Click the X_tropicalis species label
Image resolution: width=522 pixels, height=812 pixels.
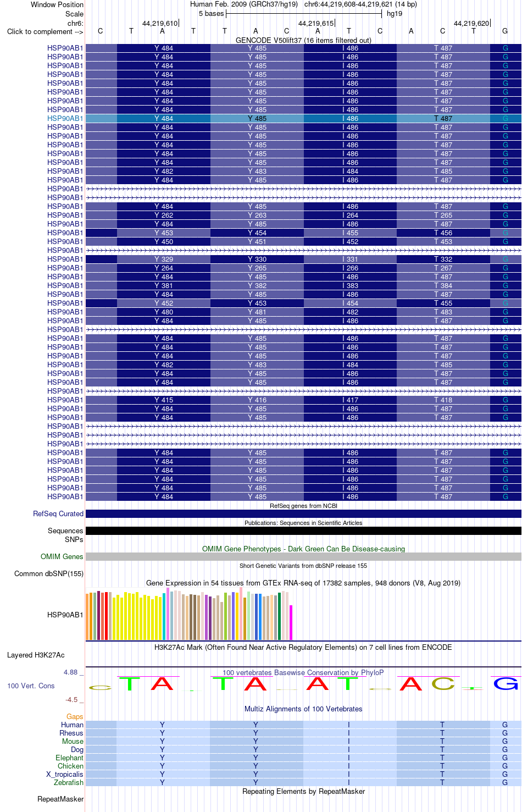pyautogui.click(x=65, y=774)
